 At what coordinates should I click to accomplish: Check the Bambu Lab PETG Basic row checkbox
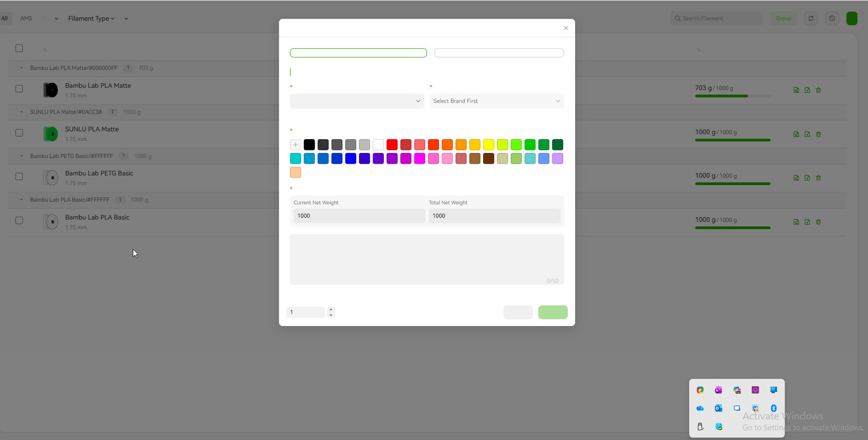[x=19, y=176]
